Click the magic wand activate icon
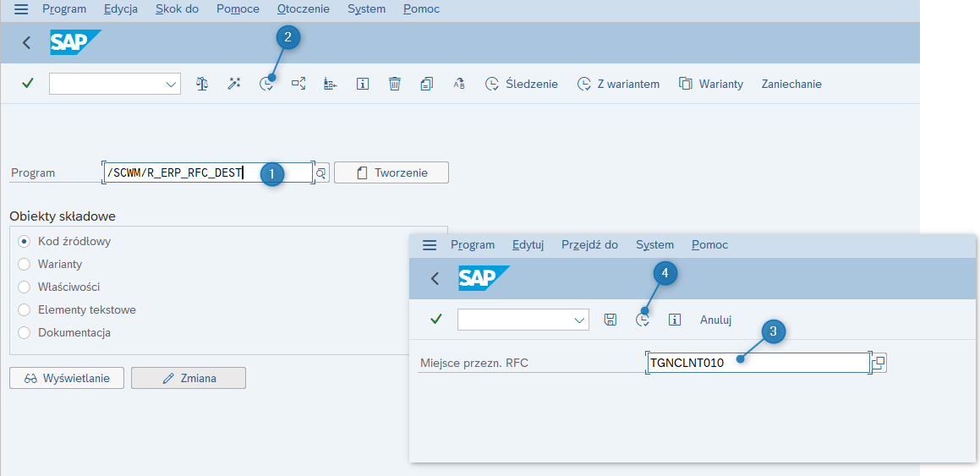The height and width of the screenshot is (476, 980). point(233,84)
